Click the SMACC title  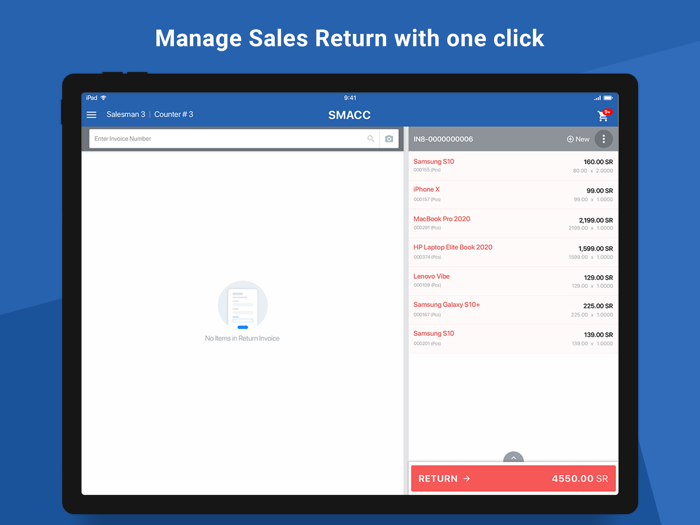pyautogui.click(x=349, y=115)
